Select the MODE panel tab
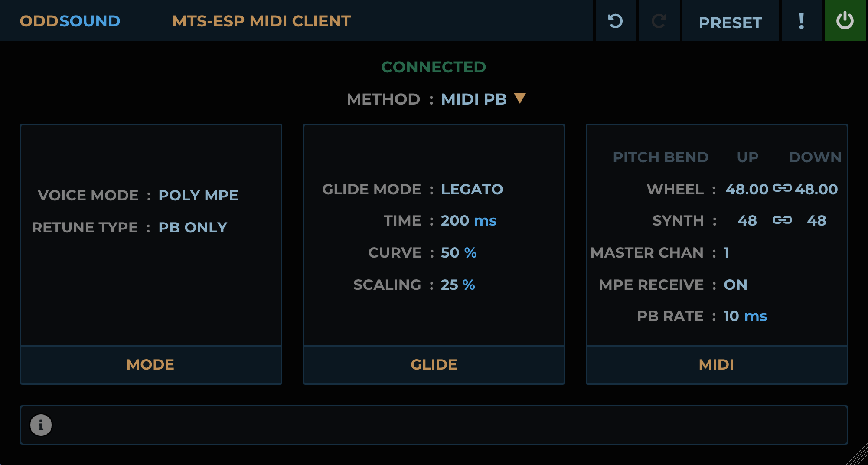 tap(150, 364)
